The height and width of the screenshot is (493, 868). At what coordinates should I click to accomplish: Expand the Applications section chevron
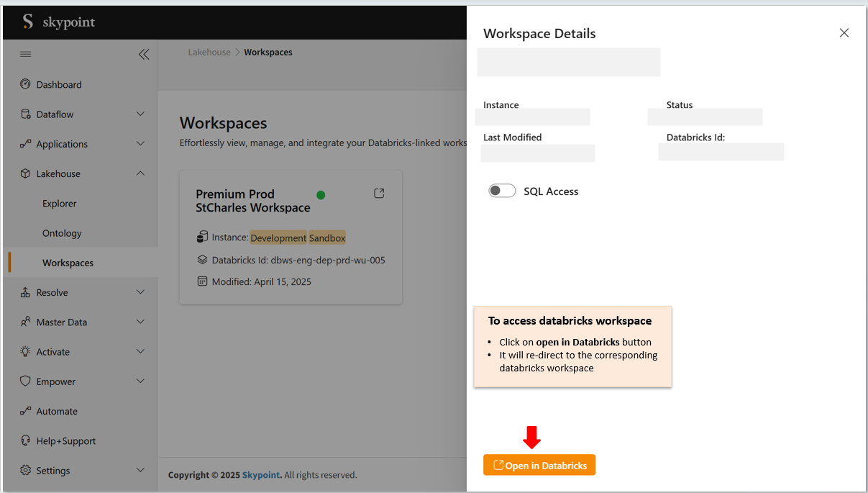[x=140, y=144]
